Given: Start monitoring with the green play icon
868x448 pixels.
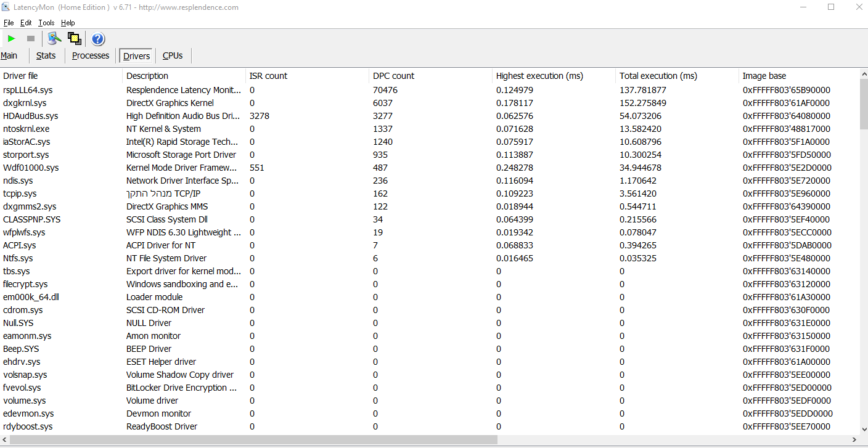Looking at the screenshot, I should [x=12, y=39].
